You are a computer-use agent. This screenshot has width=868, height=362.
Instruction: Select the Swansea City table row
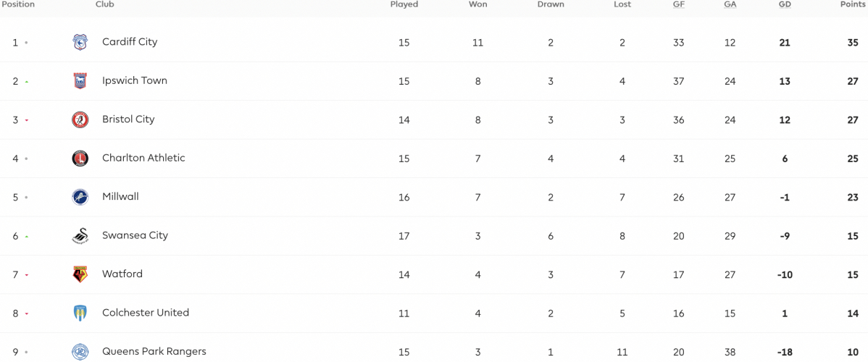coord(434,236)
